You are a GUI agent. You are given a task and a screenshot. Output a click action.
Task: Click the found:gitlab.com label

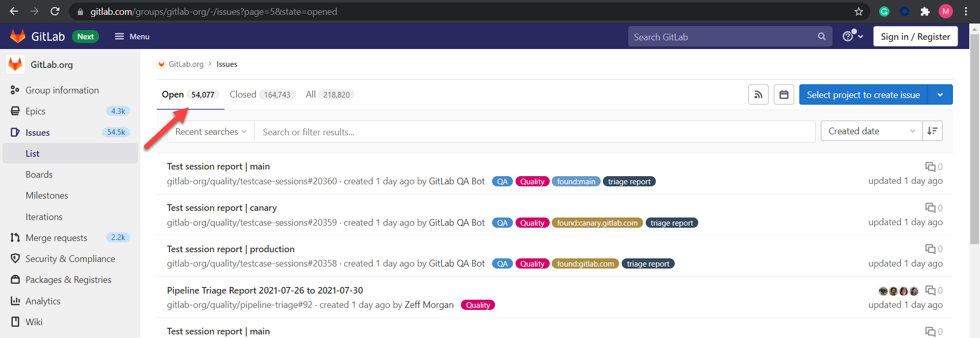tap(585, 263)
